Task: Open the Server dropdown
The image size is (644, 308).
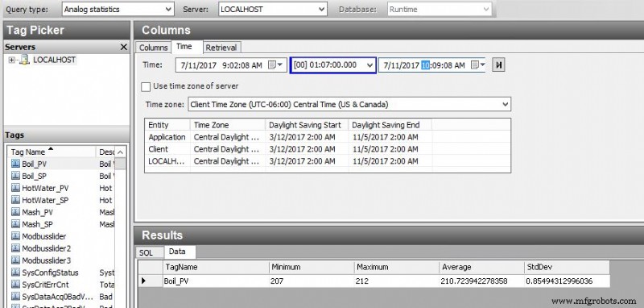Action: (x=273, y=9)
